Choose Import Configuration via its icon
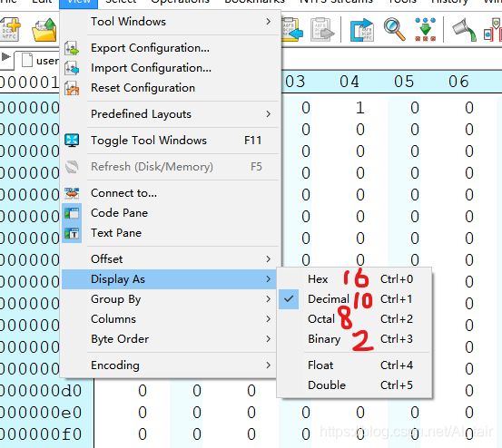The image size is (502, 448). pyautogui.click(x=72, y=68)
